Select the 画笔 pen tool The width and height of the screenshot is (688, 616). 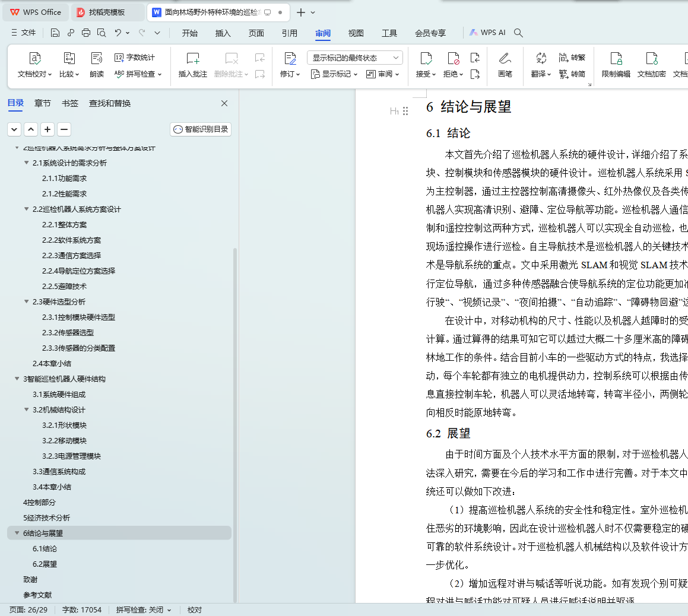(505, 59)
